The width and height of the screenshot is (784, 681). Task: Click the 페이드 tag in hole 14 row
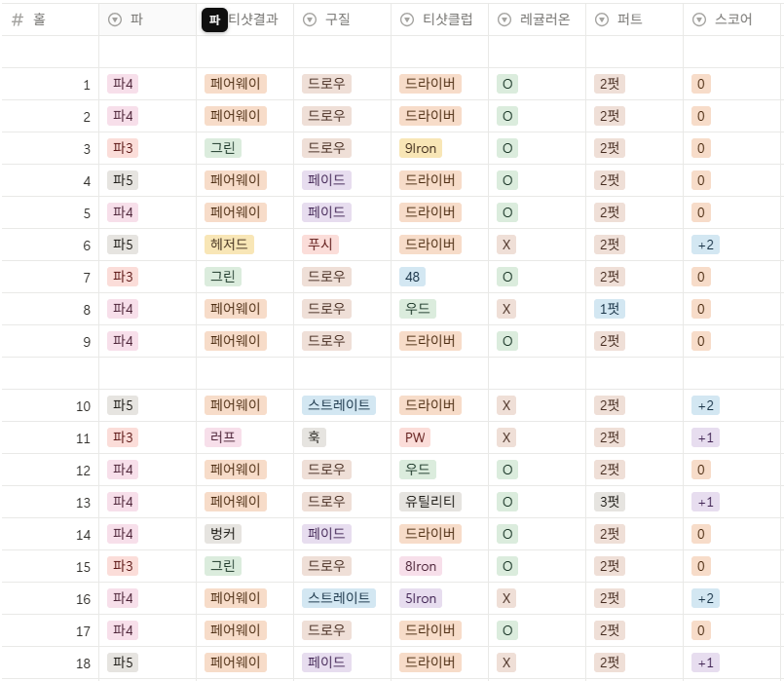coord(326,534)
